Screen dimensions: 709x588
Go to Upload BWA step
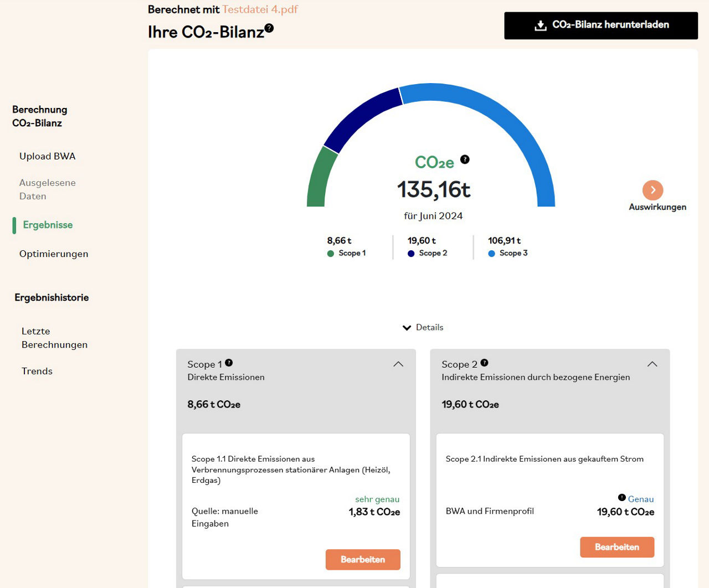tap(47, 156)
